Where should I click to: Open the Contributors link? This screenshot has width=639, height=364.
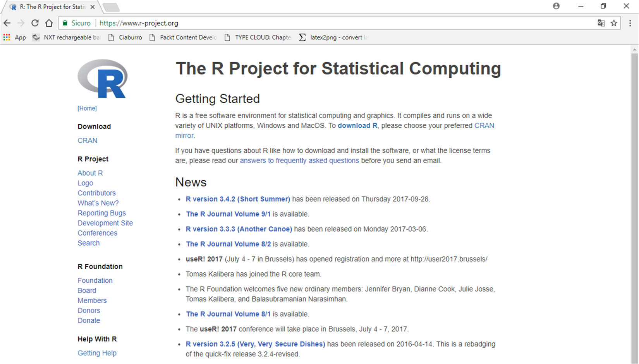(x=96, y=193)
